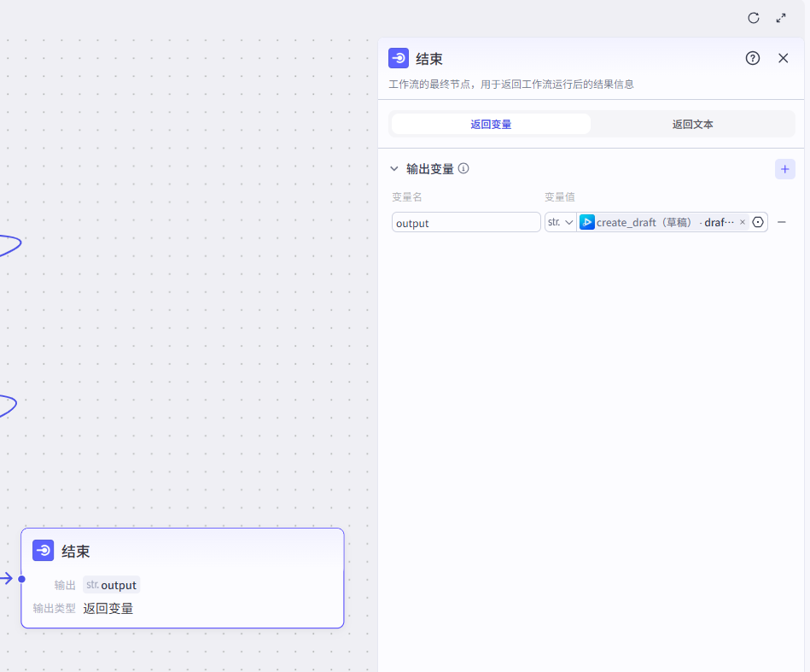Click the str. output tag in node
The image size is (810, 672).
point(111,585)
